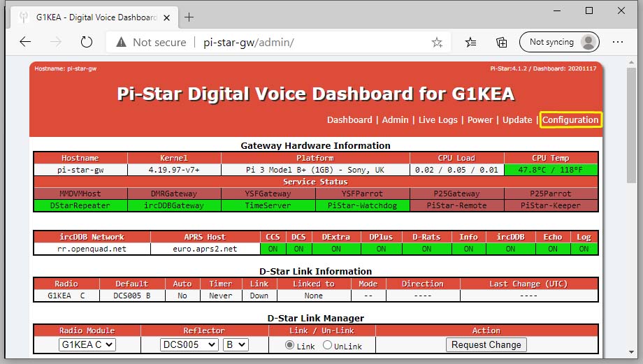Screen dimensions: 643x364
Task: Click the 47.8°C / 118°F CPU temp cell
Action: [x=551, y=170]
